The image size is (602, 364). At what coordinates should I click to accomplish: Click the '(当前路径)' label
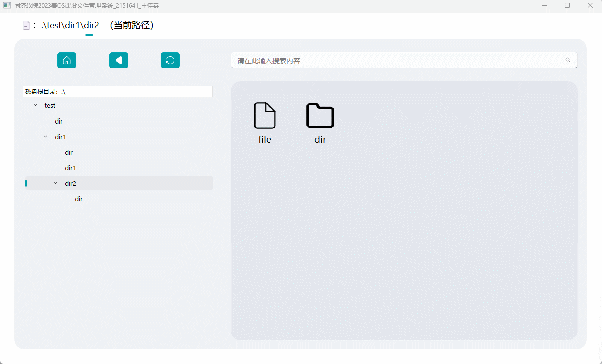tap(132, 25)
